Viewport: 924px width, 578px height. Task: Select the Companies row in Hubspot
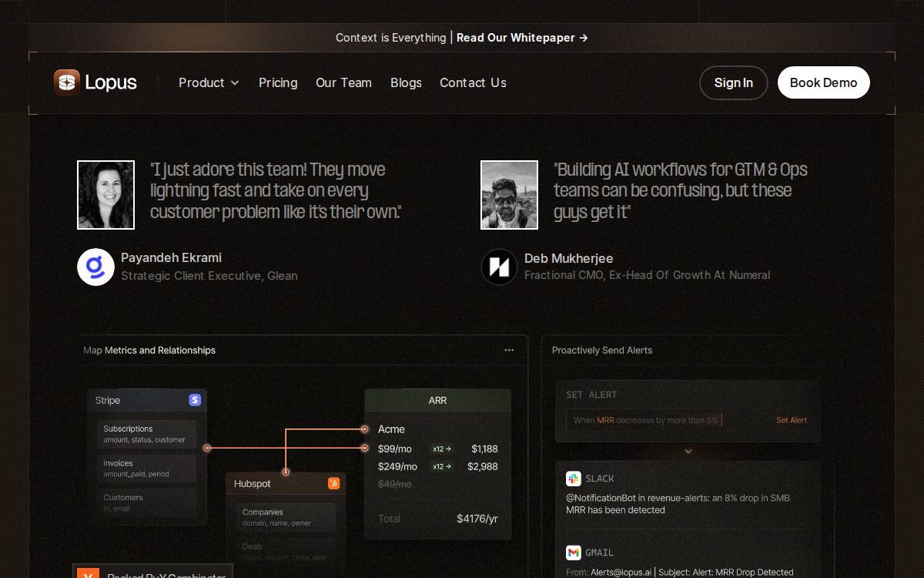pos(285,517)
